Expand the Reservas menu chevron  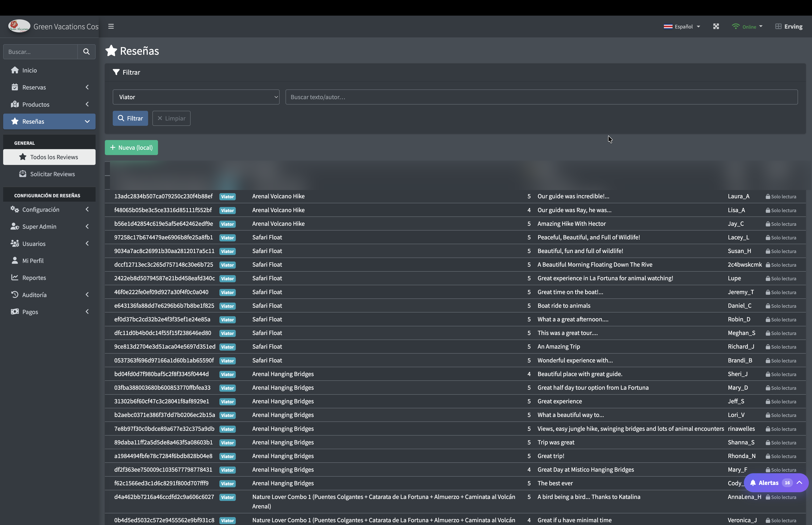coord(87,87)
